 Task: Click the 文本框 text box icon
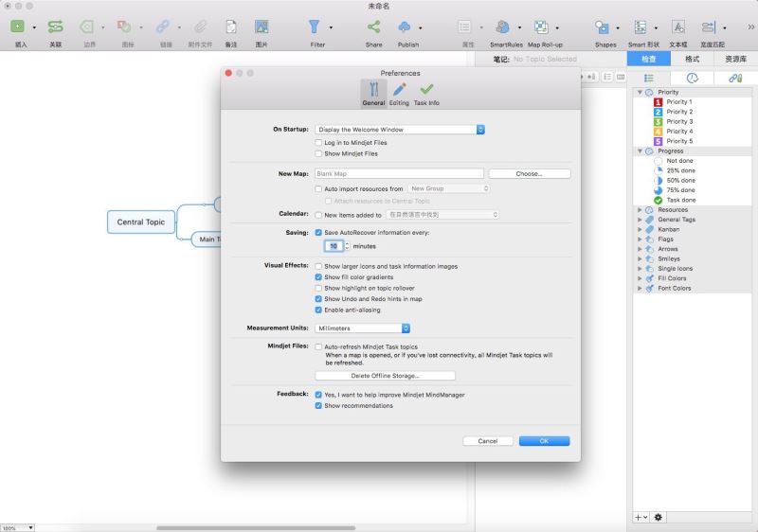click(678, 27)
